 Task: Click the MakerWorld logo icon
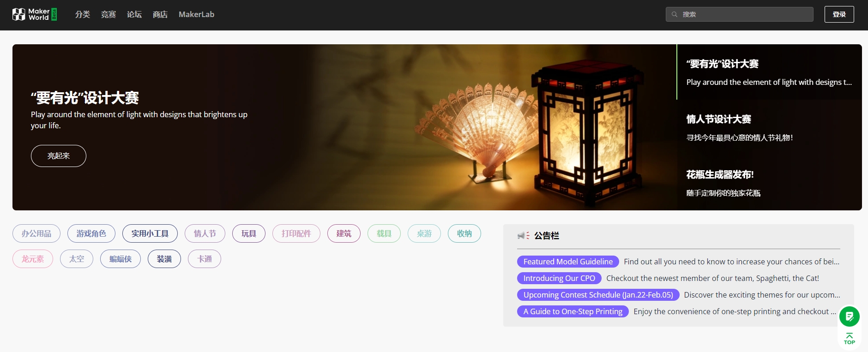(x=19, y=14)
